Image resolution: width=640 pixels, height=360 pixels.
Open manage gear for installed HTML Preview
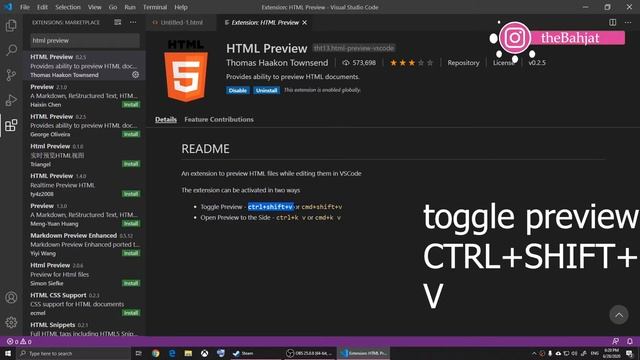[136, 75]
